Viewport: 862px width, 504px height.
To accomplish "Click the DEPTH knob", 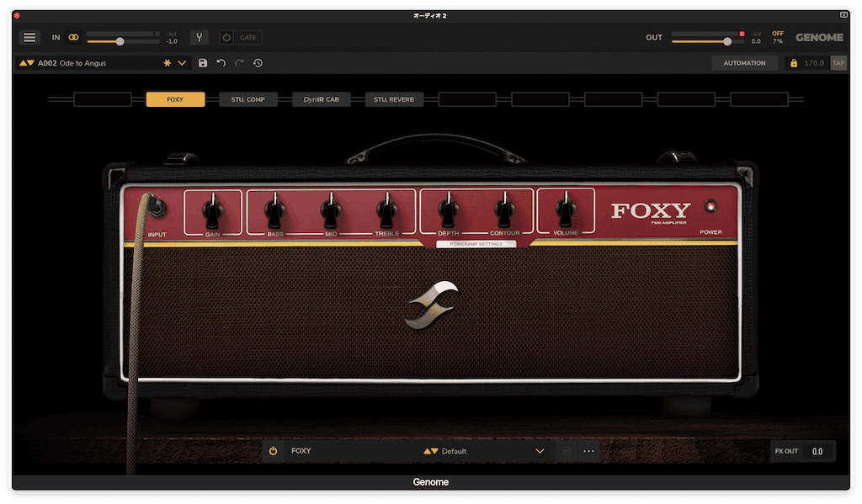I will [449, 210].
